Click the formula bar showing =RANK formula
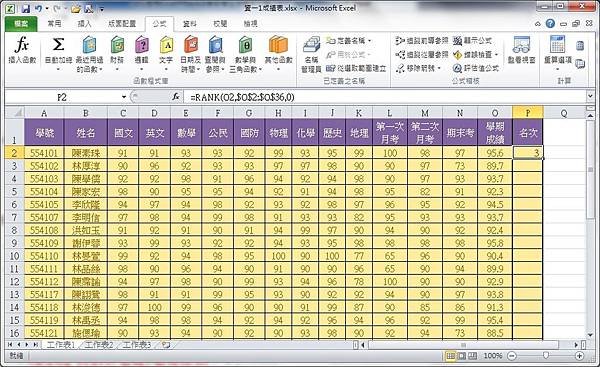The width and height of the screenshot is (600, 367). click(384, 97)
